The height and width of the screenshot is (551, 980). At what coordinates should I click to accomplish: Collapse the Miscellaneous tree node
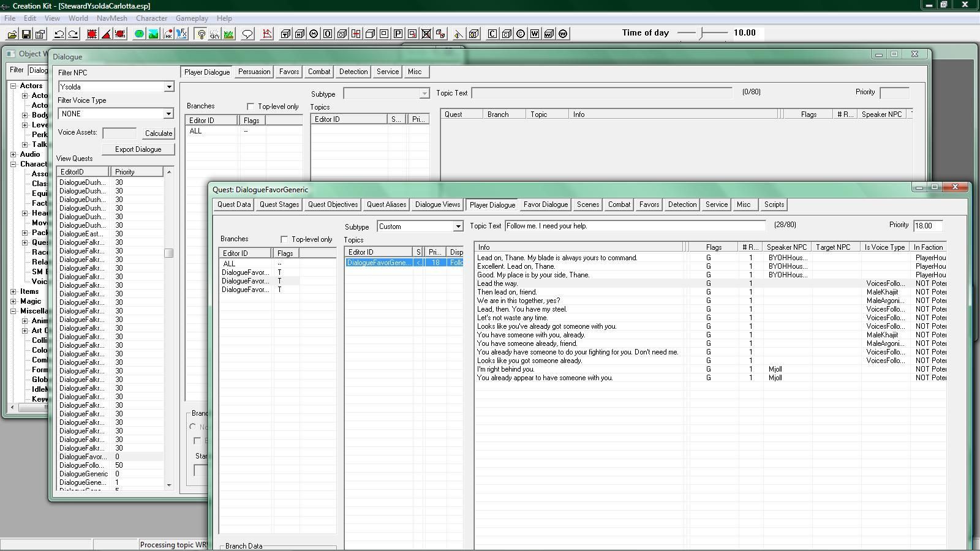13,311
